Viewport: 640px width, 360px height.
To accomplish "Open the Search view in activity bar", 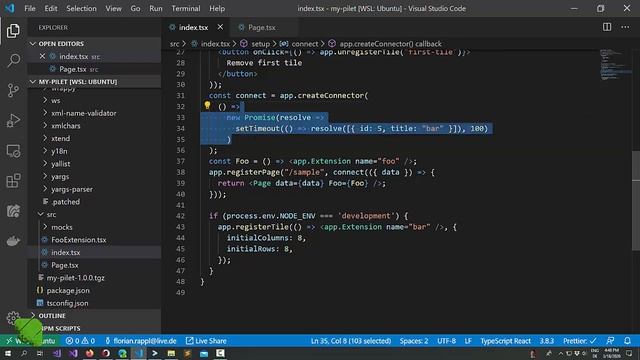I will 13,60.
